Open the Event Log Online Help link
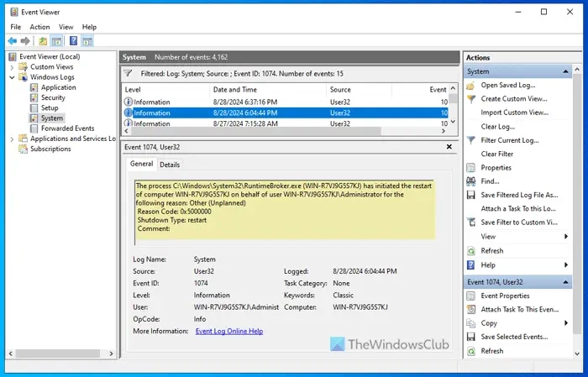 (228, 332)
